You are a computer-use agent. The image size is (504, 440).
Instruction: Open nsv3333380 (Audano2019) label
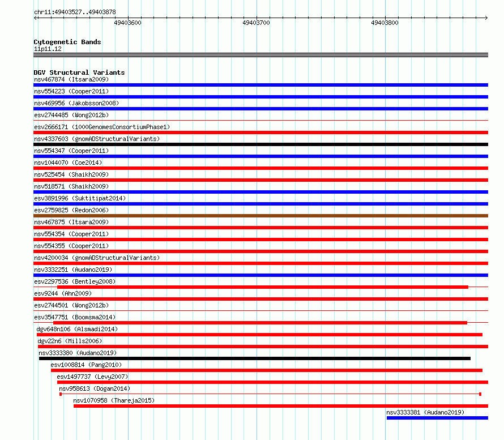[x=78, y=353]
